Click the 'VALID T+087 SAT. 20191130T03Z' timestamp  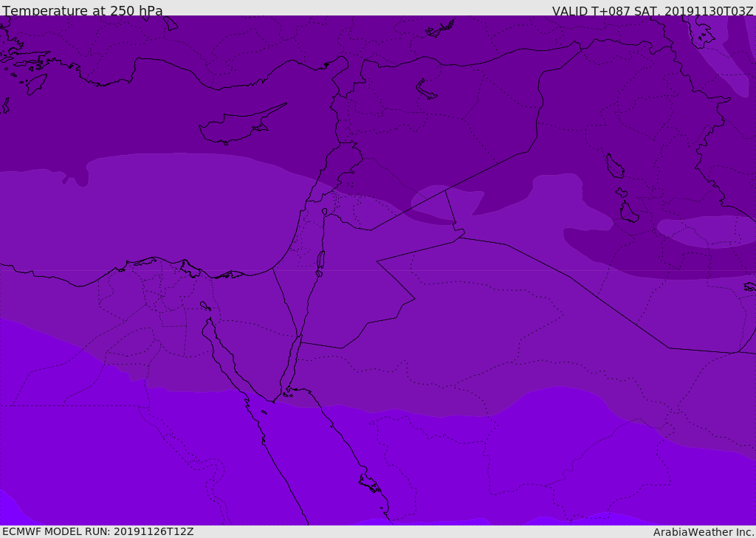click(653, 11)
